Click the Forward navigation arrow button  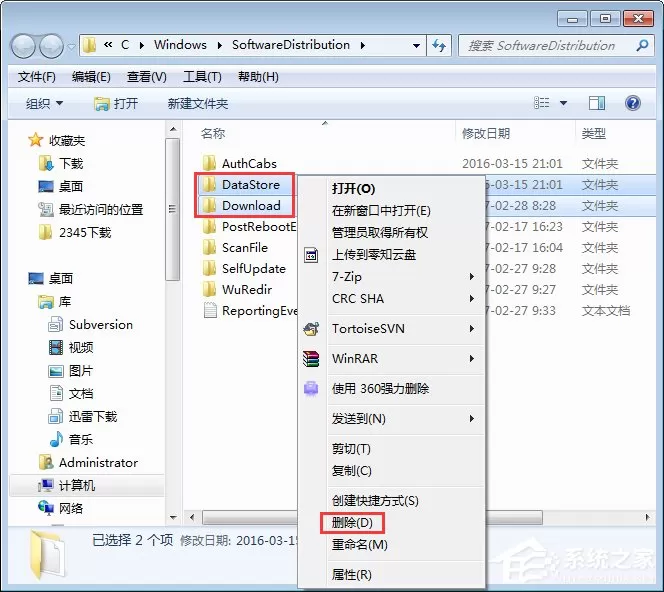pos(51,45)
